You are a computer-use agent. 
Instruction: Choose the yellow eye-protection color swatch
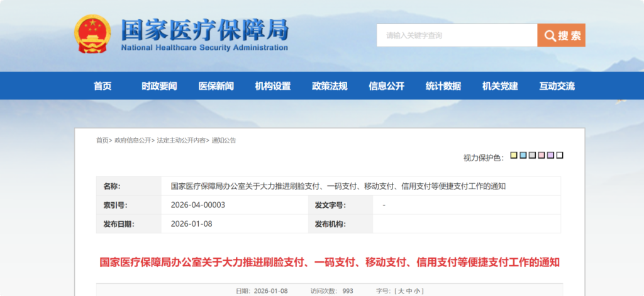(514, 156)
